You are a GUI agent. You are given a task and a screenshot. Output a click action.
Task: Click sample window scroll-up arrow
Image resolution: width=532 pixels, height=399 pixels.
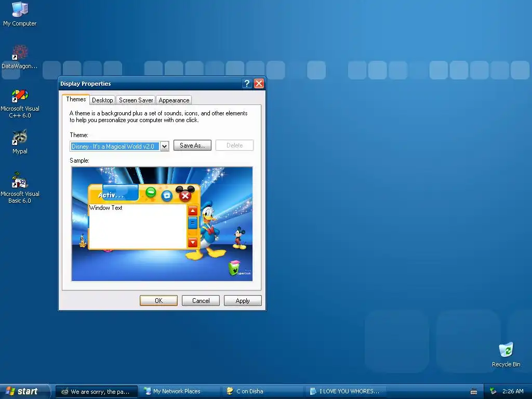click(x=193, y=211)
